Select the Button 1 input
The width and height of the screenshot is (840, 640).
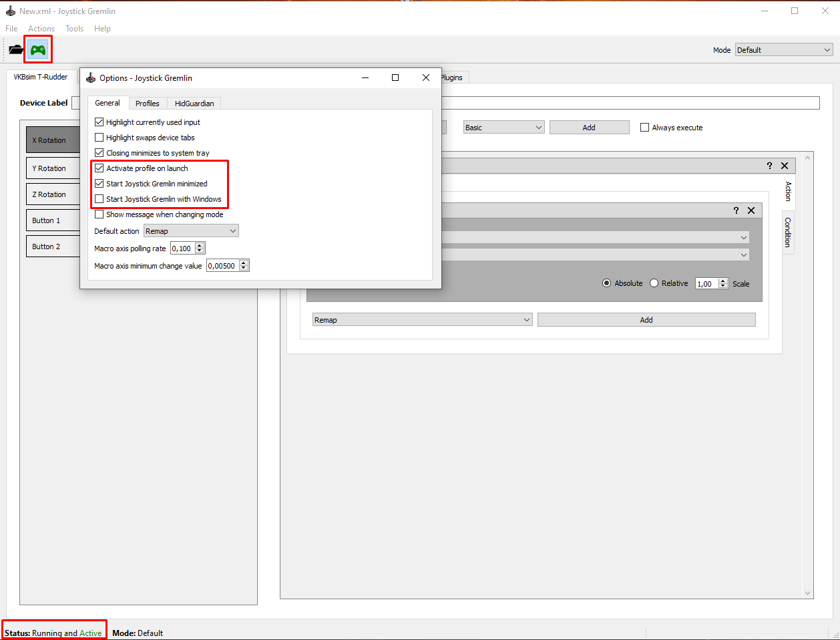tap(53, 220)
